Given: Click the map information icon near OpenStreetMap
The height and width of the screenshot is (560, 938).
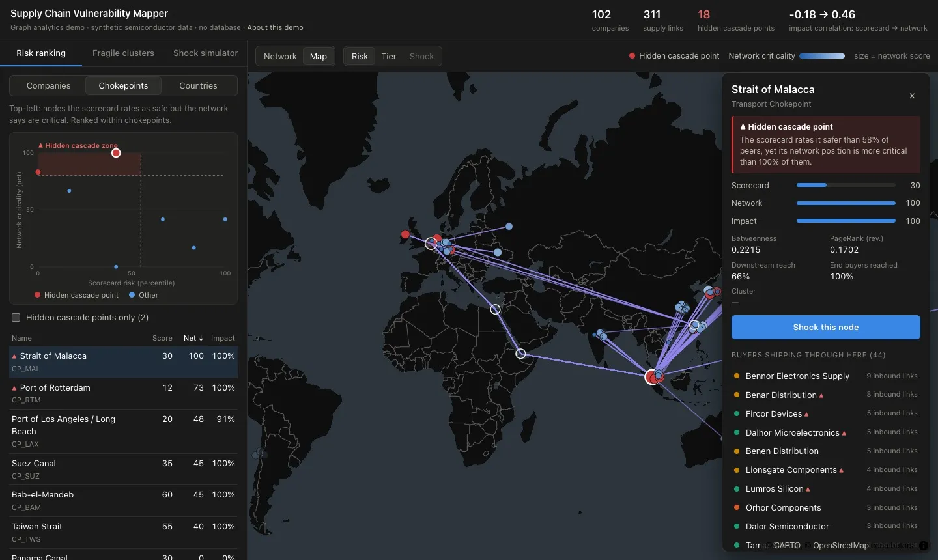Looking at the screenshot, I should point(923,546).
